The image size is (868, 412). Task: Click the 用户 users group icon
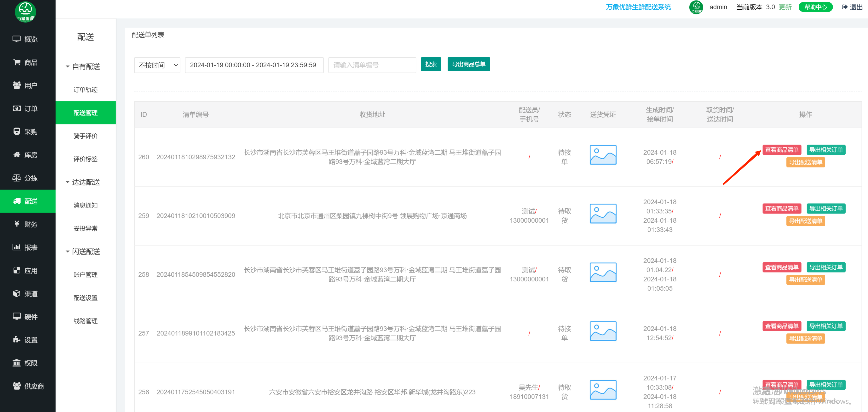pyautogui.click(x=17, y=85)
